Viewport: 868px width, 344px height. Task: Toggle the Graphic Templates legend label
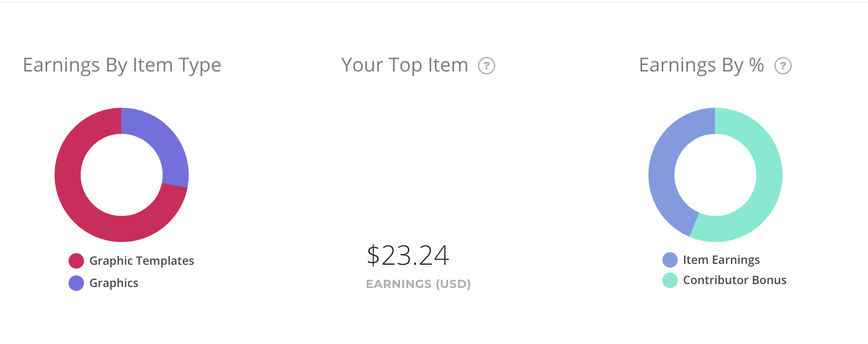(141, 261)
